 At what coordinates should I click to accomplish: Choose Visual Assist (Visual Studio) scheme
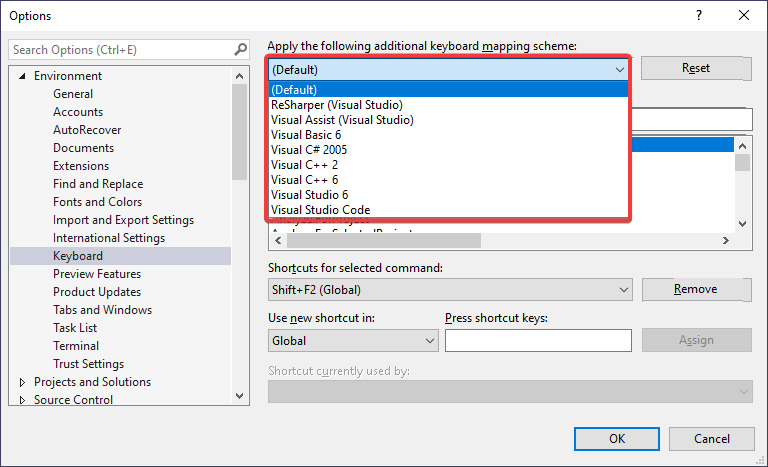click(448, 120)
